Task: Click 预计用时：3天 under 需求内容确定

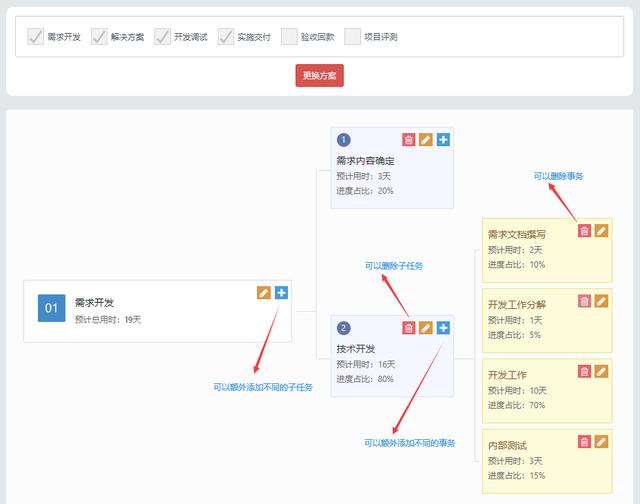Action: [364, 176]
